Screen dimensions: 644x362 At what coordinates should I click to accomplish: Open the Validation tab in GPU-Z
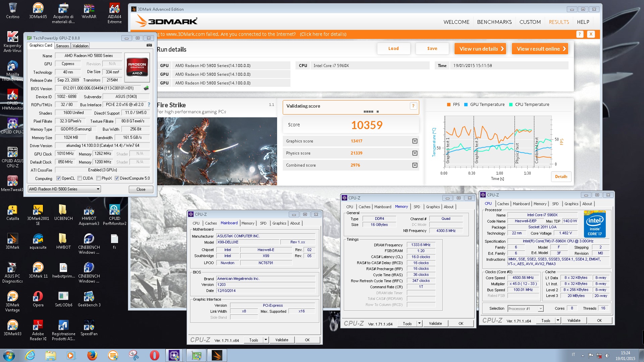click(80, 46)
